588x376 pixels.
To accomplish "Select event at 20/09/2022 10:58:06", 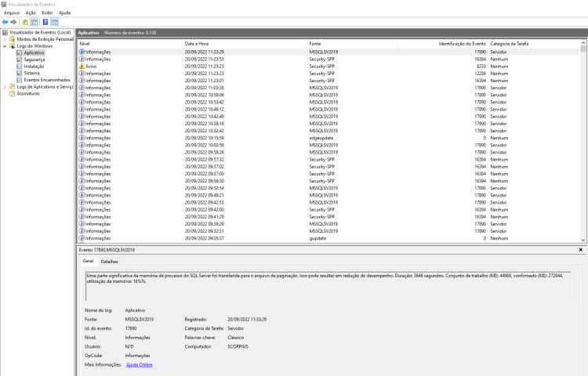I will tap(328, 95).
